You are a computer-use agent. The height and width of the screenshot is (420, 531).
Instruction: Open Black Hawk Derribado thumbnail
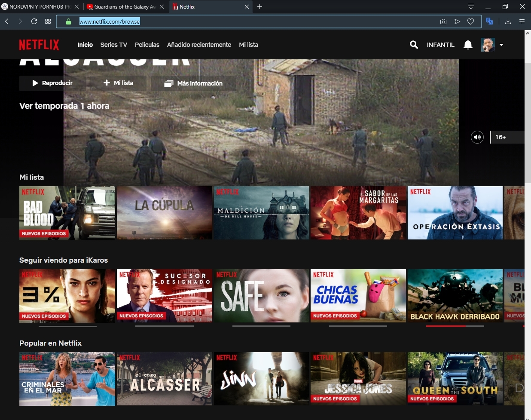[455, 296]
